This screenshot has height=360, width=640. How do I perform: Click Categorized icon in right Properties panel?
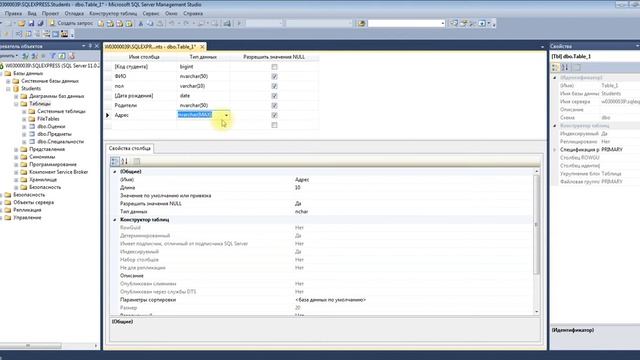click(x=555, y=67)
